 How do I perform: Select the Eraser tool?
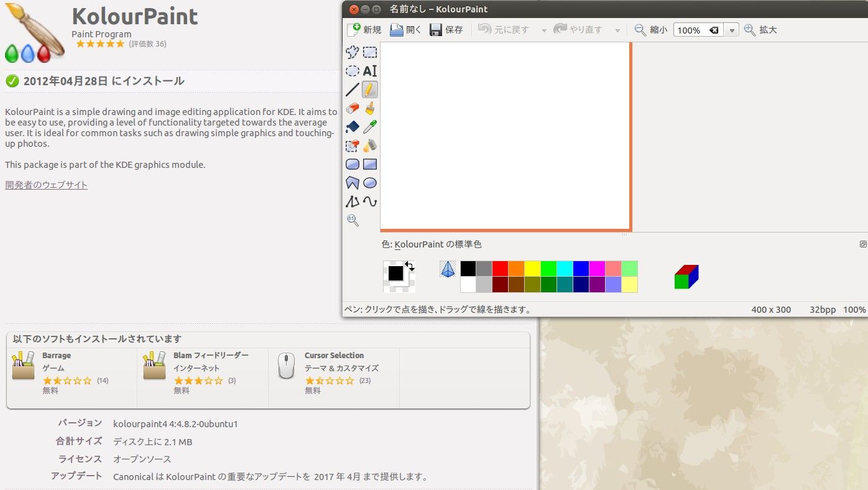[353, 108]
